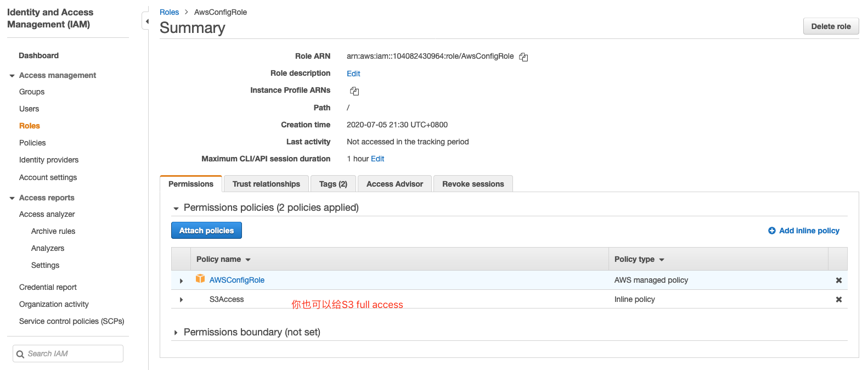Image resolution: width=868 pixels, height=370 pixels.
Task: Click the Attach policies button
Action: click(x=206, y=231)
